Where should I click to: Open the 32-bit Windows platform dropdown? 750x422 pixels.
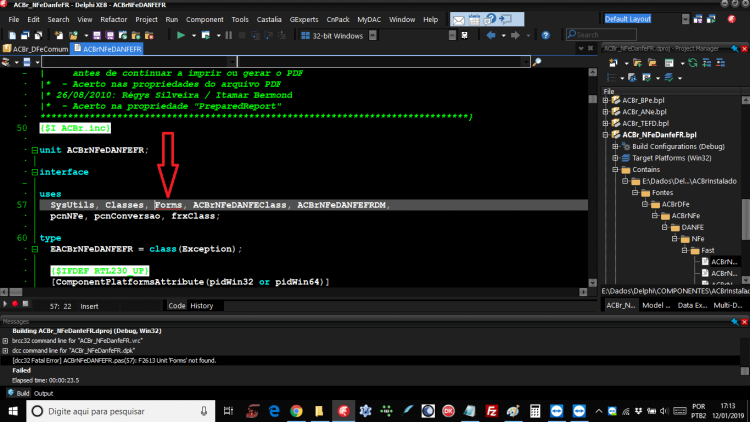(x=373, y=35)
